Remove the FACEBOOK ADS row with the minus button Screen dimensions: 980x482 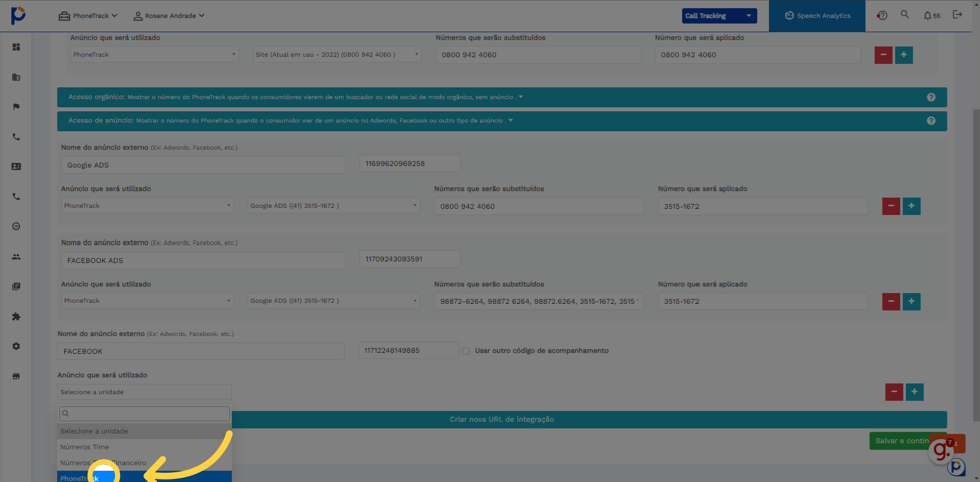891,301
